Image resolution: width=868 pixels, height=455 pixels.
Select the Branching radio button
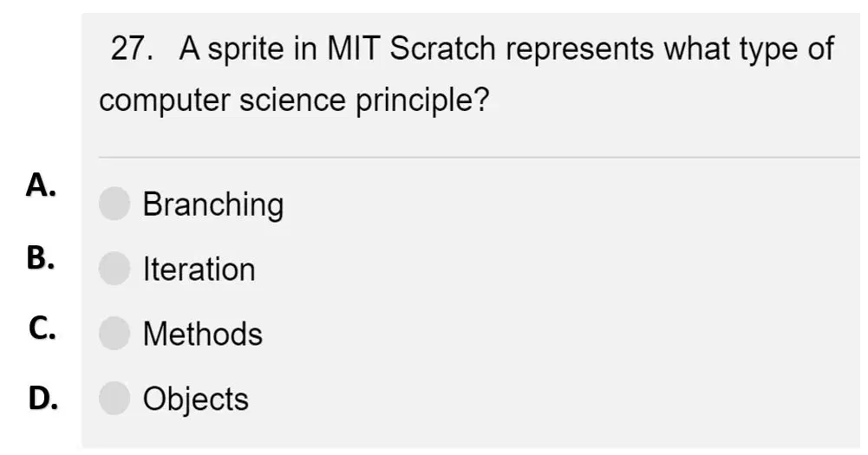pyautogui.click(x=114, y=204)
